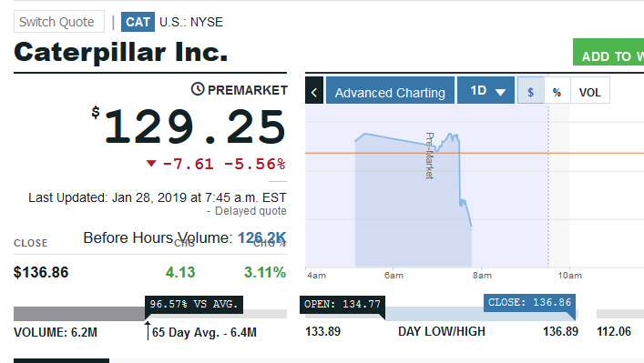Open the Switch Quote selector
The image size is (644, 363).
pos(59,22)
